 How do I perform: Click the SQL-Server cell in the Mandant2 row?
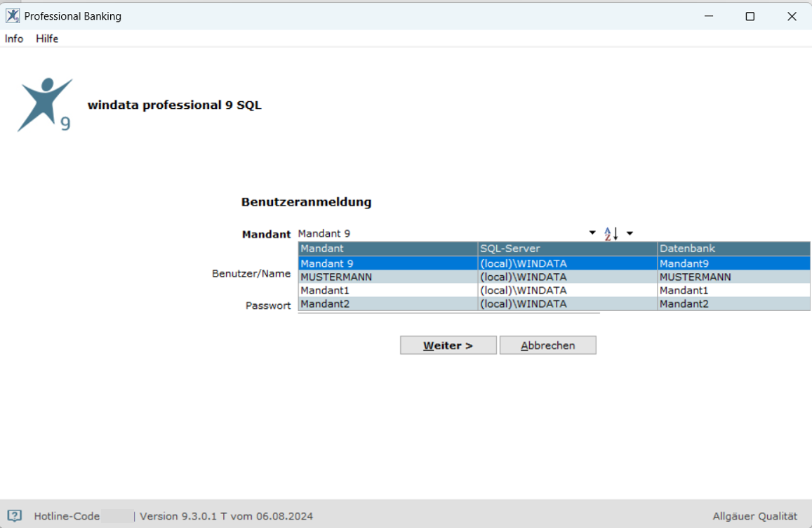pyautogui.click(x=567, y=303)
